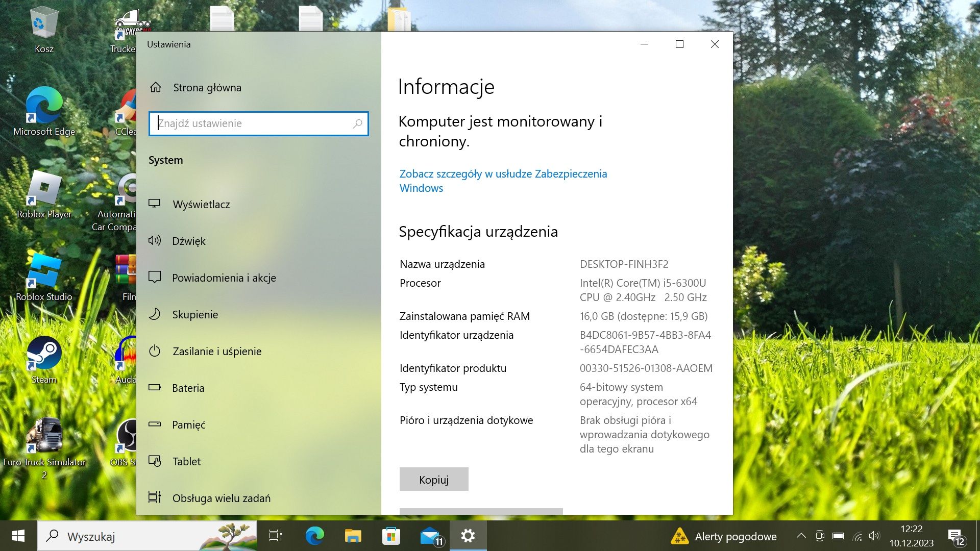
Task: Maximize the Ustawienia window
Action: coord(679,44)
